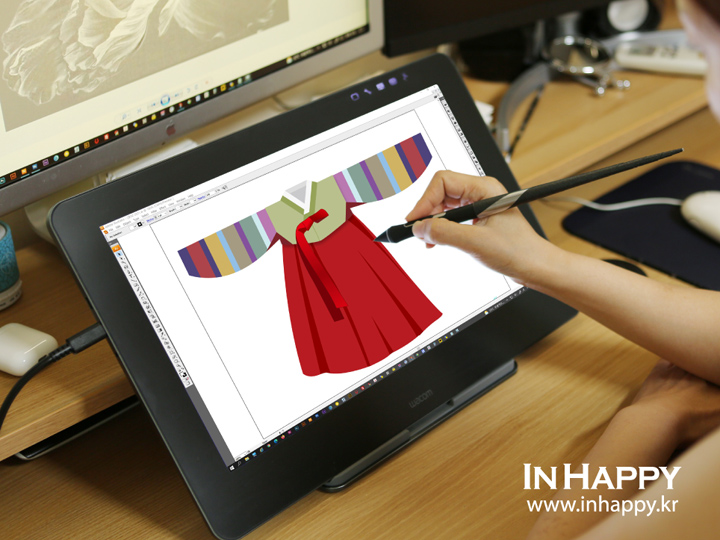Screen dimensions: 720x540
Task: Click red delete X in photo viewer
Action: click(207, 83)
